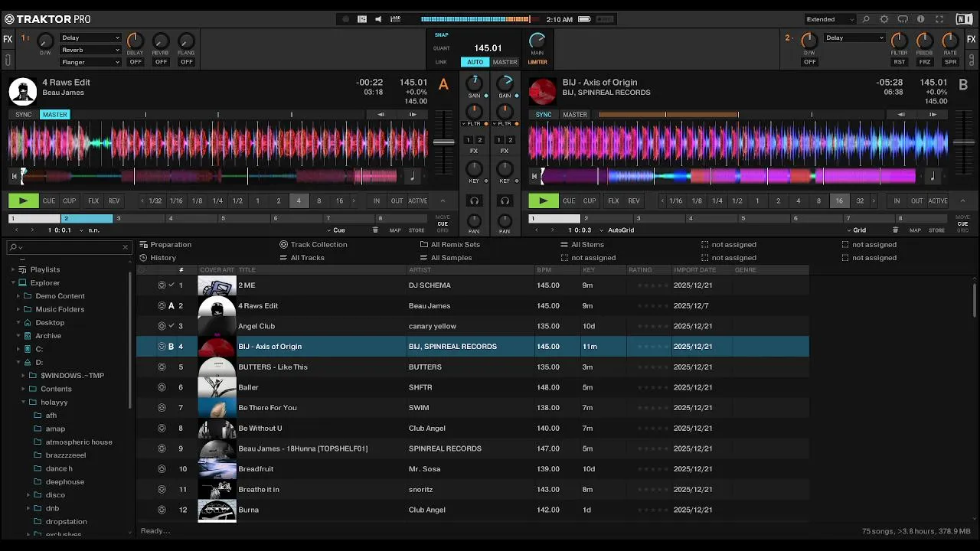Collapse the holayyy folder

coord(24,402)
